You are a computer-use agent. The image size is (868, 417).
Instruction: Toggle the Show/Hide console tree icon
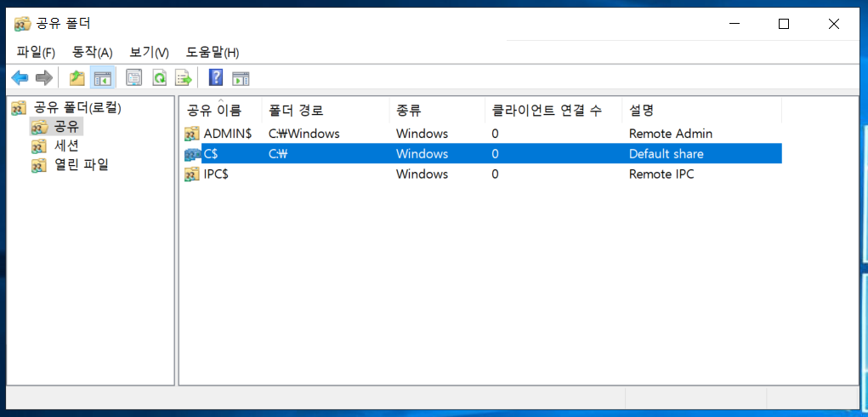pyautogui.click(x=102, y=78)
